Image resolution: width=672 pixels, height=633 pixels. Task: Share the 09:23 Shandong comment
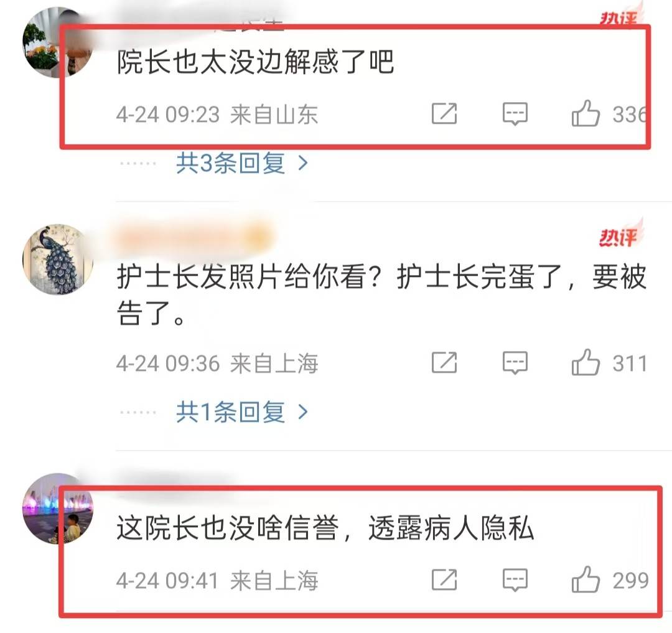(444, 113)
